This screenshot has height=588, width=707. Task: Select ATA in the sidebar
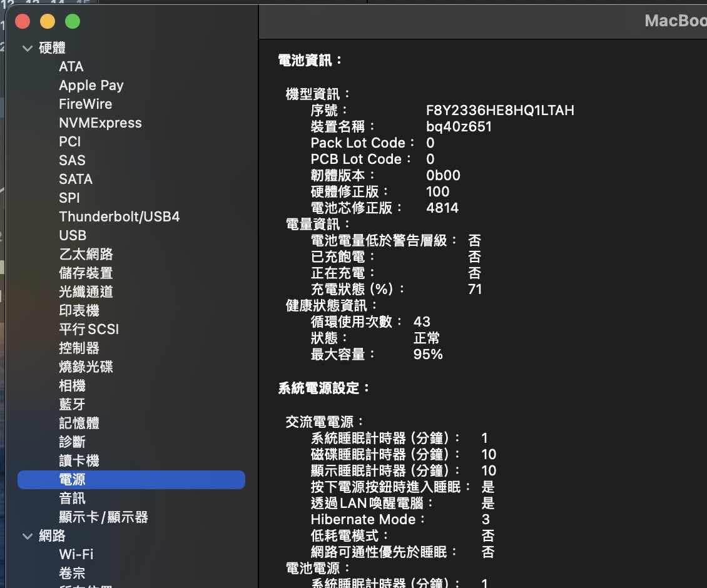coord(71,67)
